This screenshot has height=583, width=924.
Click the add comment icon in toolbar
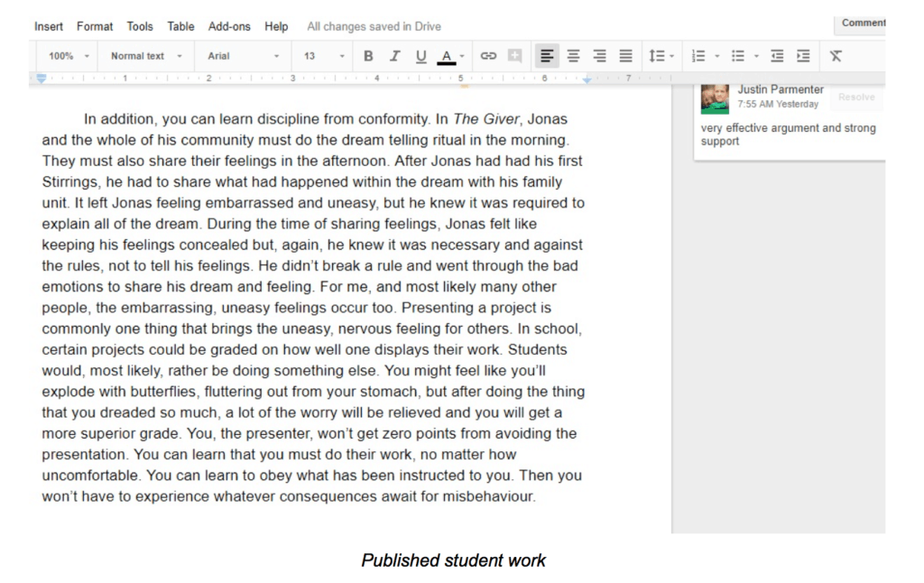click(x=514, y=56)
